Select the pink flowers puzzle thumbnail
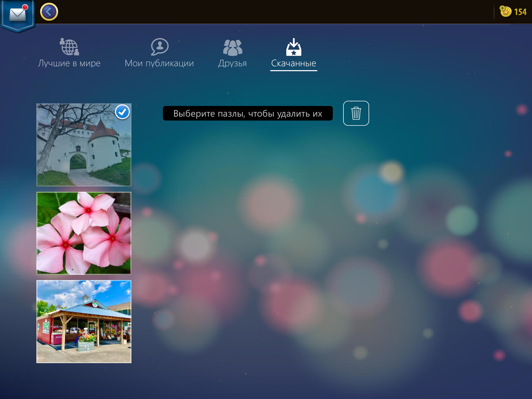This screenshot has height=399, width=532. point(84,233)
